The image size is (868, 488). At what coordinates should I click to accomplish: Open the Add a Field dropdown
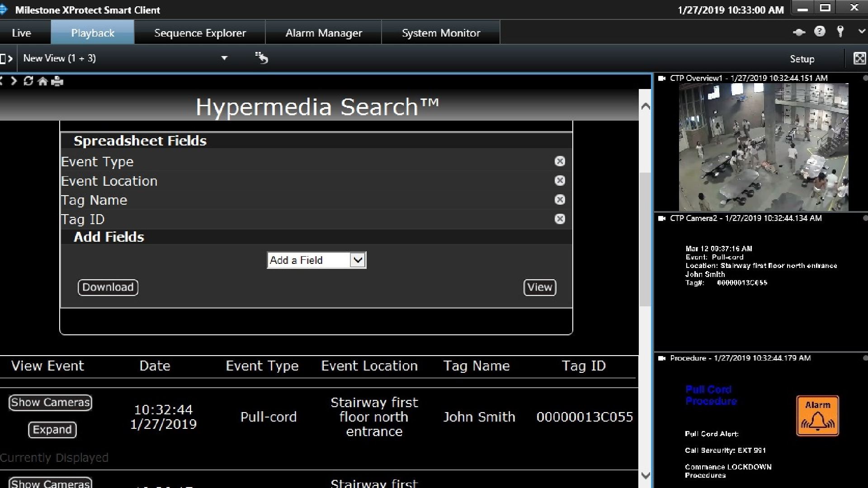pyautogui.click(x=316, y=260)
